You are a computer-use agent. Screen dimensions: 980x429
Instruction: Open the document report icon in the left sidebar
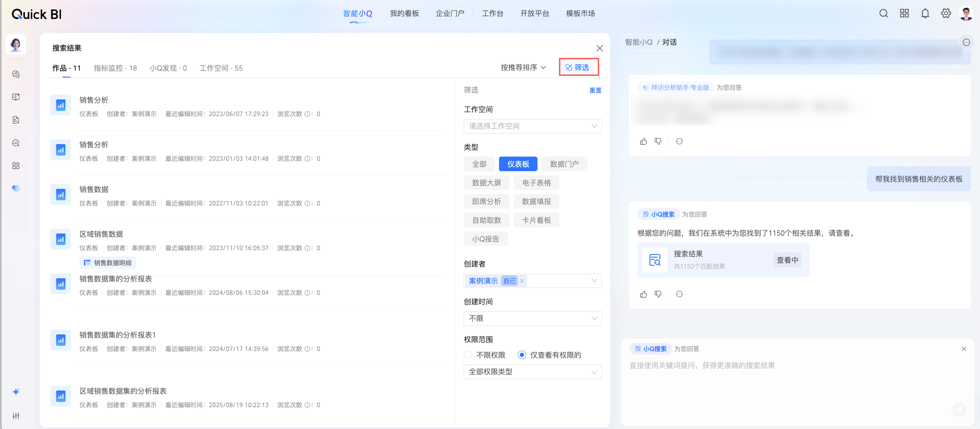(16, 120)
